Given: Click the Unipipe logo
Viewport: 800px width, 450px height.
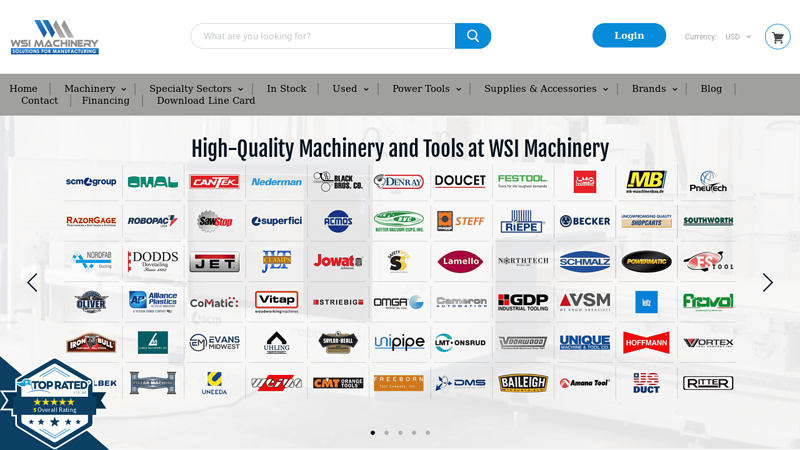Looking at the screenshot, I should pyautogui.click(x=399, y=342).
